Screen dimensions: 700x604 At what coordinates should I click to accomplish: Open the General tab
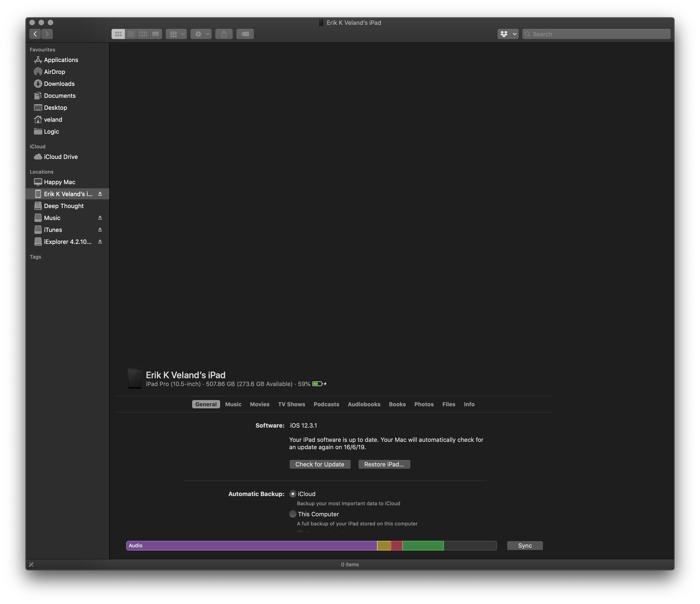pos(206,404)
